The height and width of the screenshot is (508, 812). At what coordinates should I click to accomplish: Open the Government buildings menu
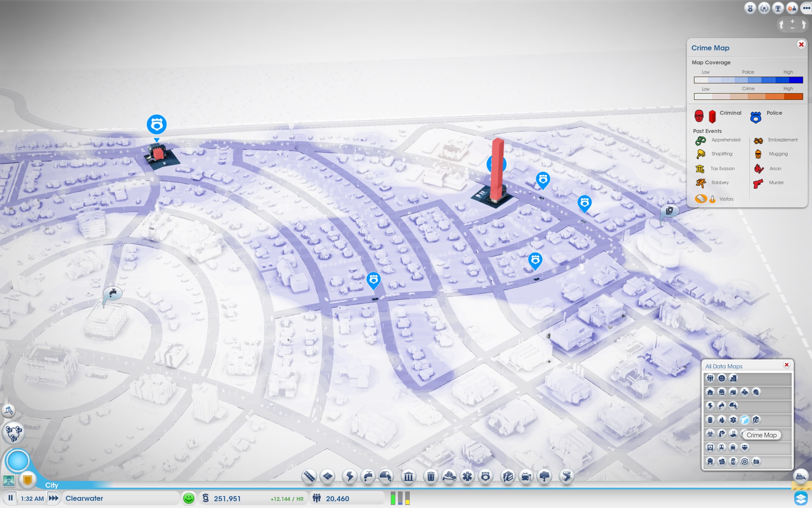(x=409, y=477)
